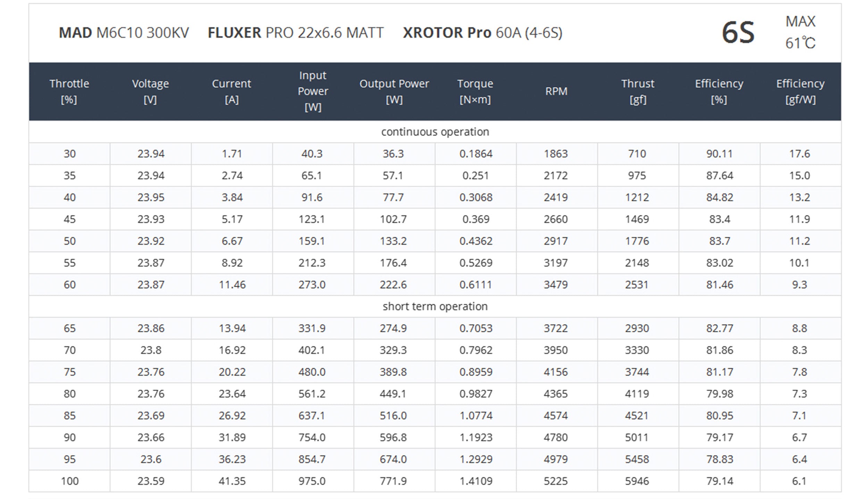Select the FLUXER PRO 22x6.6 MATT label
The width and height of the screenshot is (868, 499).
point(295,33)
